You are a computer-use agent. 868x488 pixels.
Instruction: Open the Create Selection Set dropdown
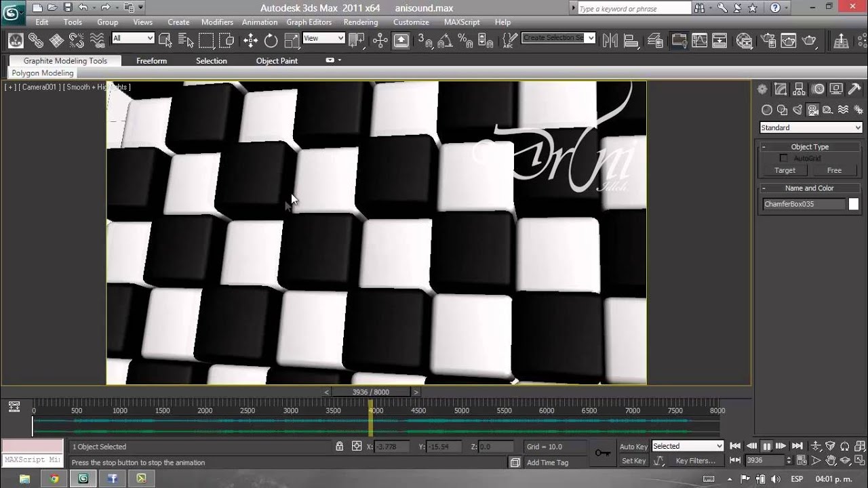(x=558, y=38)
